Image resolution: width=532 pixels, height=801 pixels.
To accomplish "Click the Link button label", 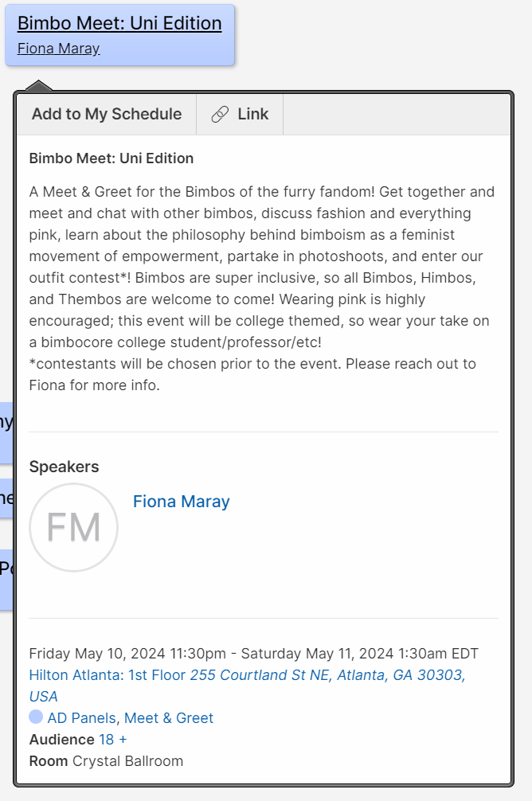I will (252, 115).
